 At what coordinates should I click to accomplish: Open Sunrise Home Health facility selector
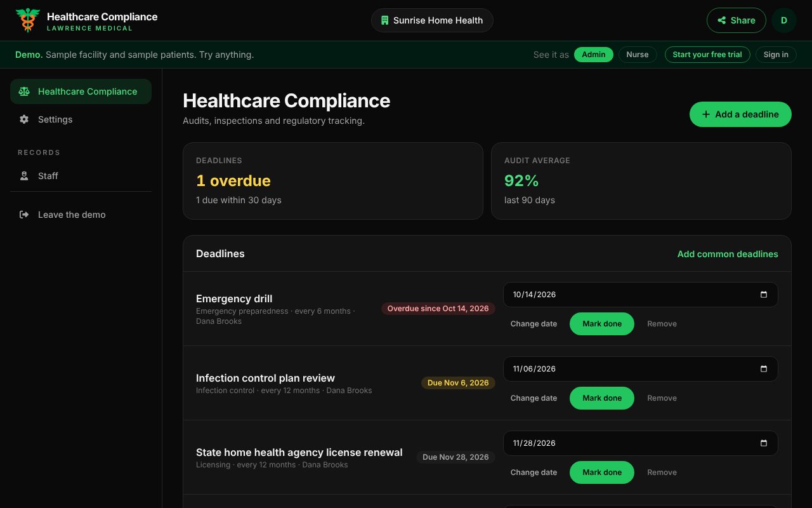(432, 20)
